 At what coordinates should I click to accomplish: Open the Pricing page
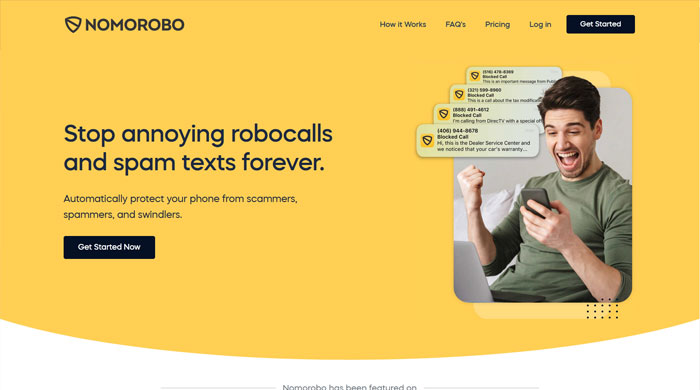point(497,25)
